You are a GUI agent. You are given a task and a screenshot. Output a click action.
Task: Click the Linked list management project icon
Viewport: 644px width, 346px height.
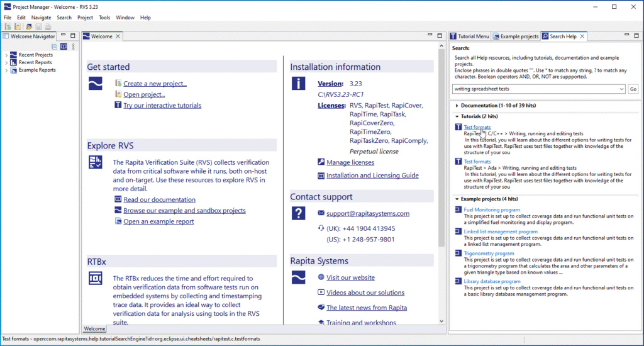click(x=458, y=232)
